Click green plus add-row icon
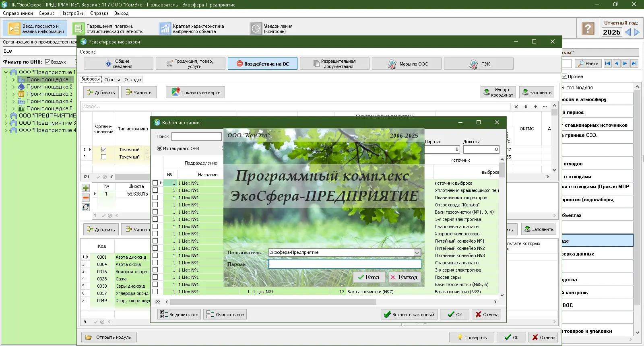Image resolution: width=644 pixels, height=346 pixels. pyautogui.click(x=86, y=188)
